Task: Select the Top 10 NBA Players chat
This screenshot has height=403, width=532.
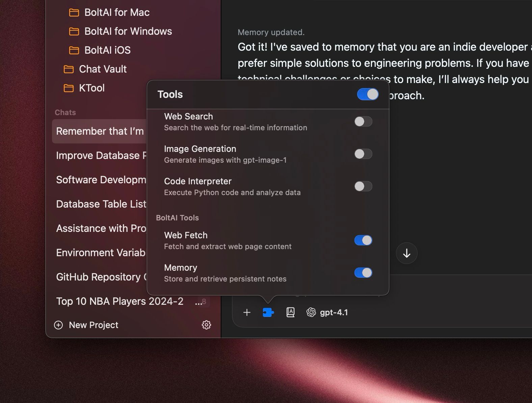Action: 120,301
